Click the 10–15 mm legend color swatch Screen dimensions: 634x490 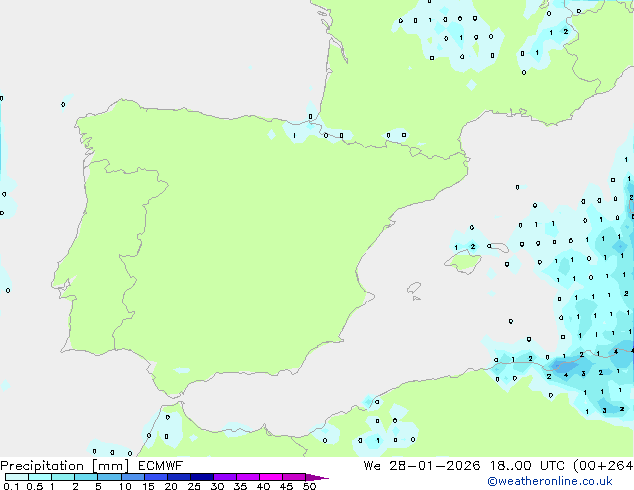132,477
